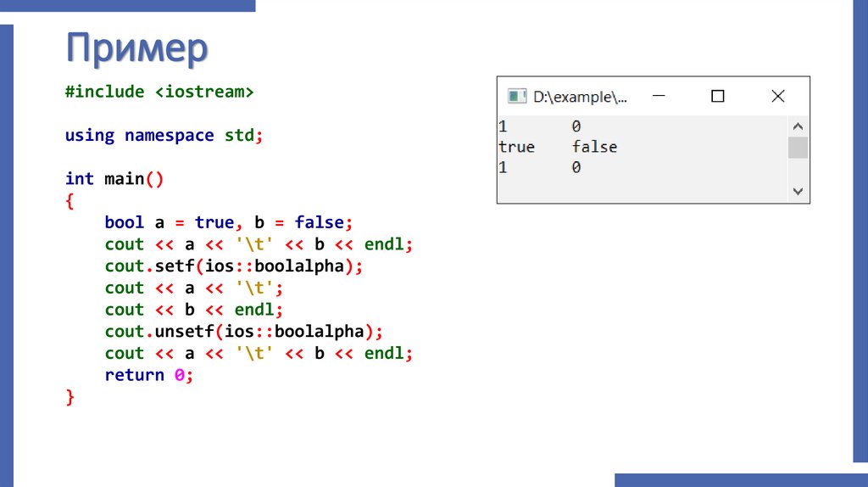Click the 'using namespace std;' line
The width and height of the screenshot is (868, 487).
[x=164, y=135]
